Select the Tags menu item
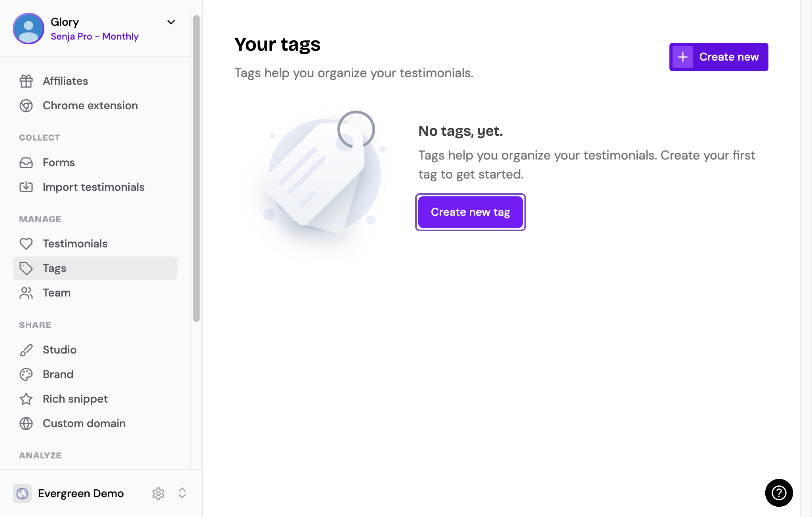The height and width of the screenshot is (517, 812). point(95,268)
